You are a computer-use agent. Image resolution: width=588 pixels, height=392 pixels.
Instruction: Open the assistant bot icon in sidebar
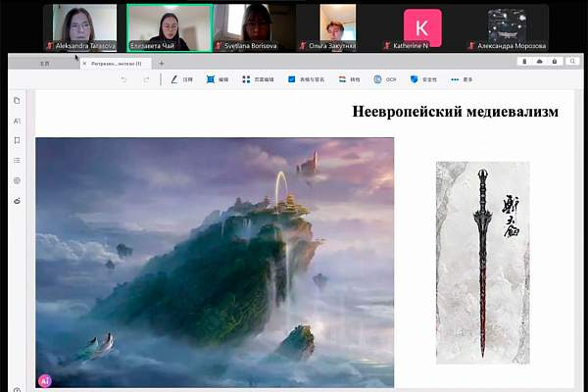[17, 201]
